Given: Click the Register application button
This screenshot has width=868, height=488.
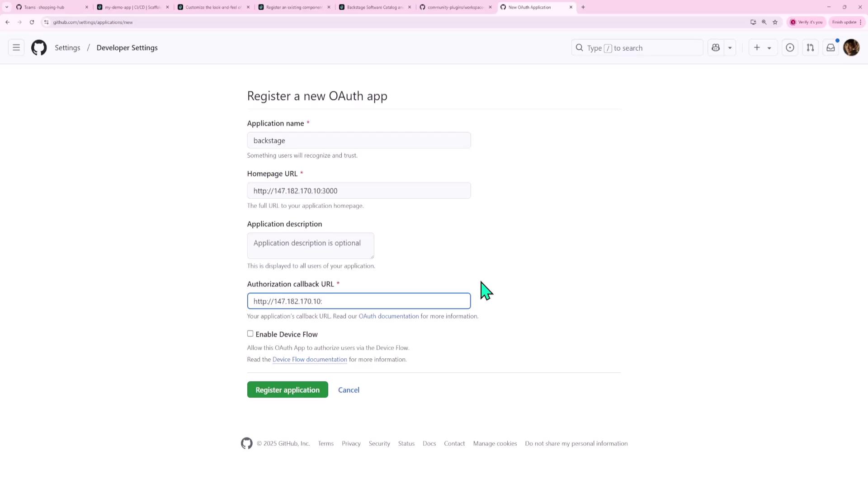Looking at the screenshot, I should point(288,389).
